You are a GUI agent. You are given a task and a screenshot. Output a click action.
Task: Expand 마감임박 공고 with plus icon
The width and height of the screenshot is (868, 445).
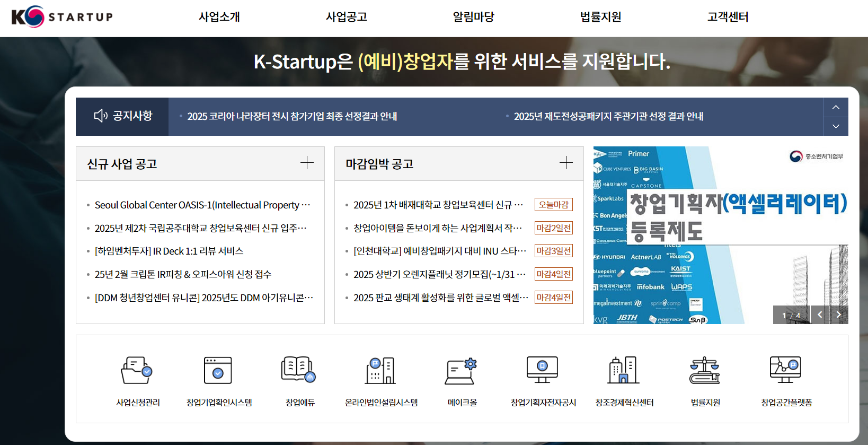point(566,163)
